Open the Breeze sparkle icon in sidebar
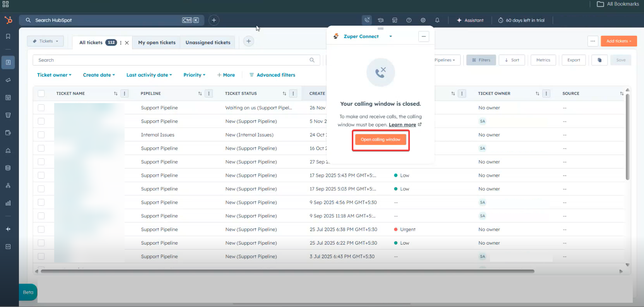644x307 pixels. coord(8,229)
